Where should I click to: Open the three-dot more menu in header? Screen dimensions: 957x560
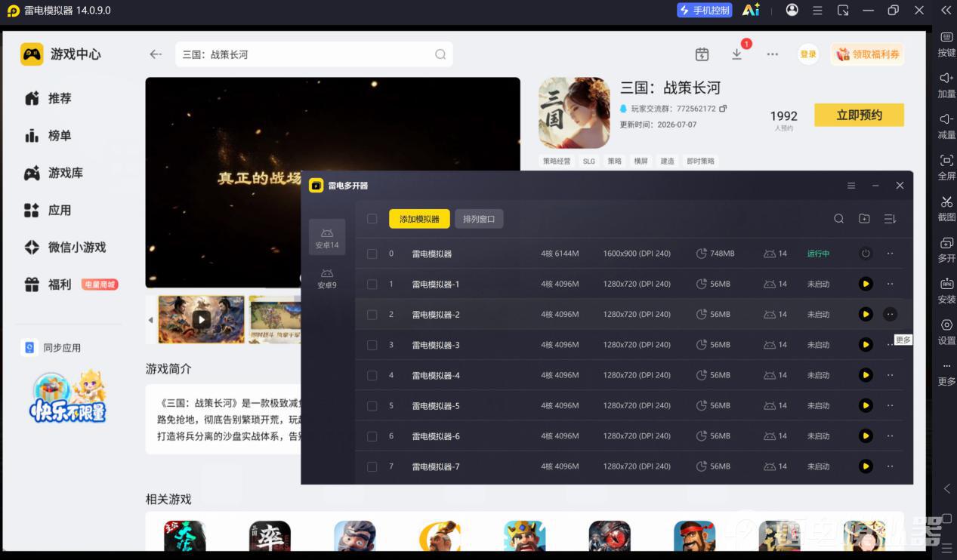point(772,54)
